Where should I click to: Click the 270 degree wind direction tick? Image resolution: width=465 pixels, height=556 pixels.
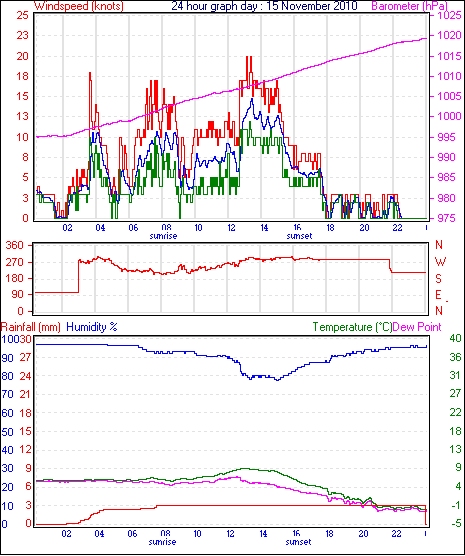coord(15,262)
